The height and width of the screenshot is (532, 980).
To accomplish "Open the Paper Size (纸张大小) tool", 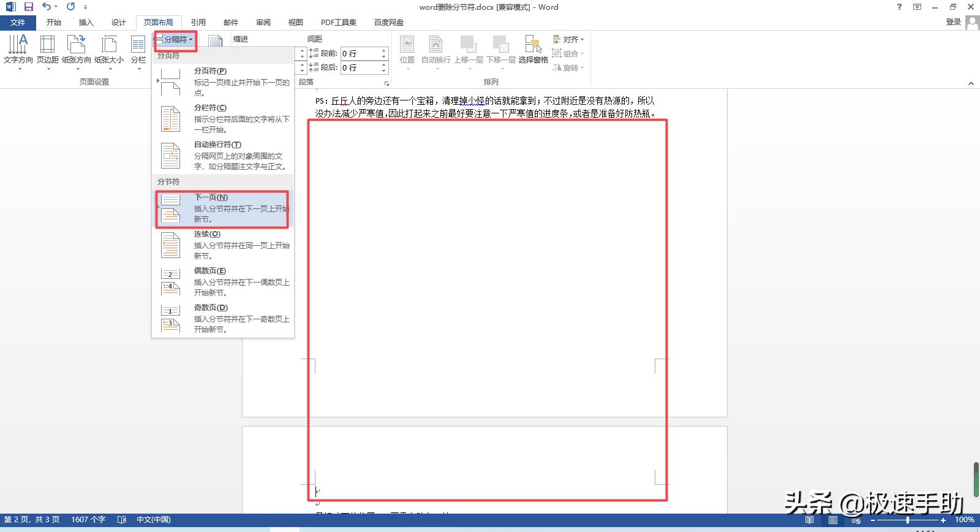I will 109,49.
